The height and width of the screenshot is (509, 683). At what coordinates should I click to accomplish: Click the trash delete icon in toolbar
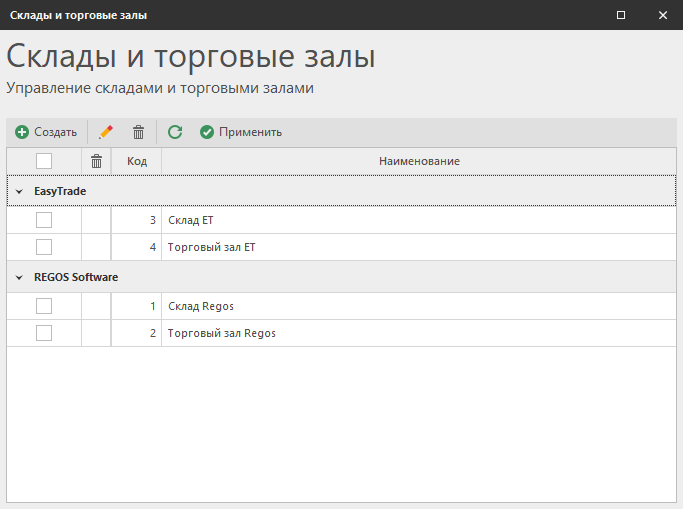pos(139,132)
